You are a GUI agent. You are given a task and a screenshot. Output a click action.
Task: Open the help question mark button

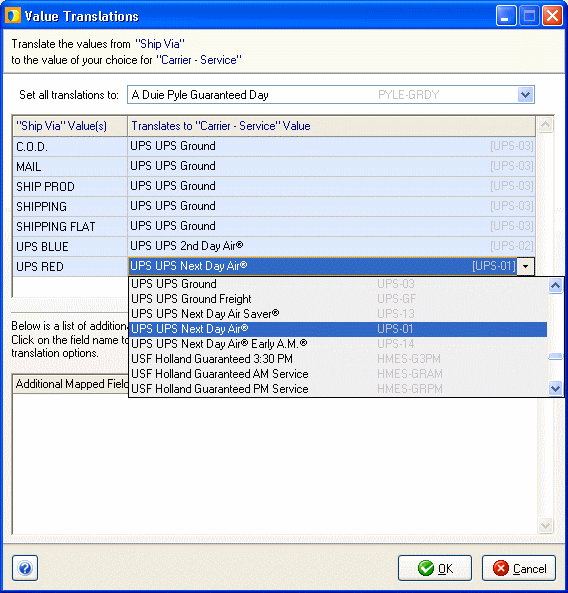pyautogui.click(x=25, y=568)
